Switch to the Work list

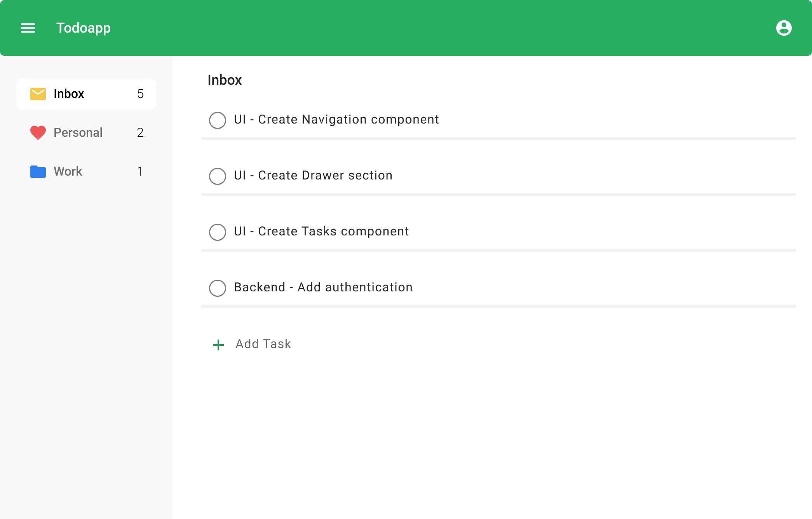68,171
